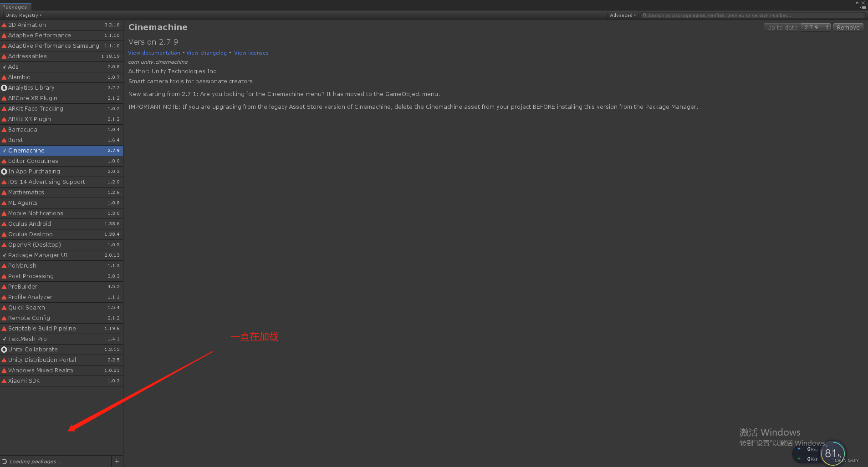Screen dimensions: 868x467
Task: Click the loading spinner in status bar
Action: click(x=4, y=461)
